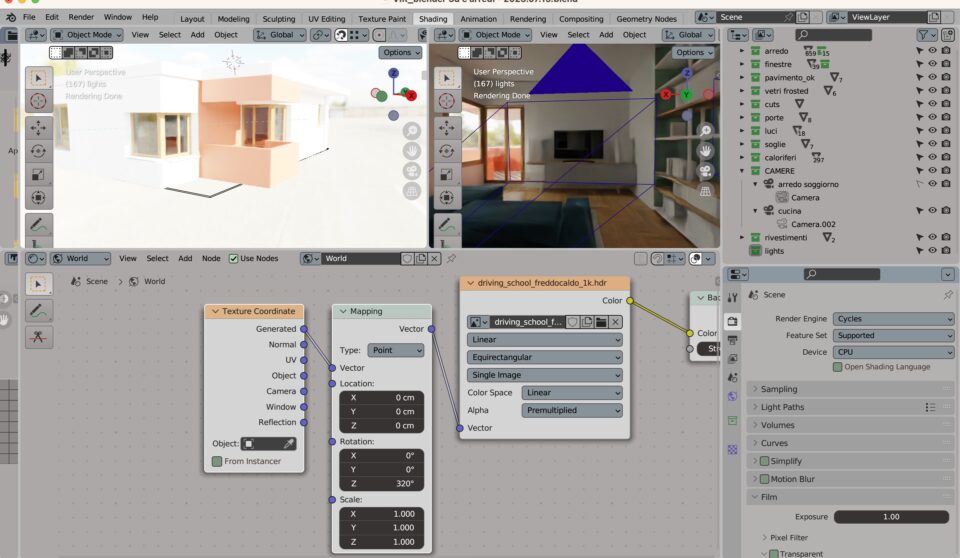
Task: Click the zoom magnifier gizmo in left viewport
Action: click(411, 131)
